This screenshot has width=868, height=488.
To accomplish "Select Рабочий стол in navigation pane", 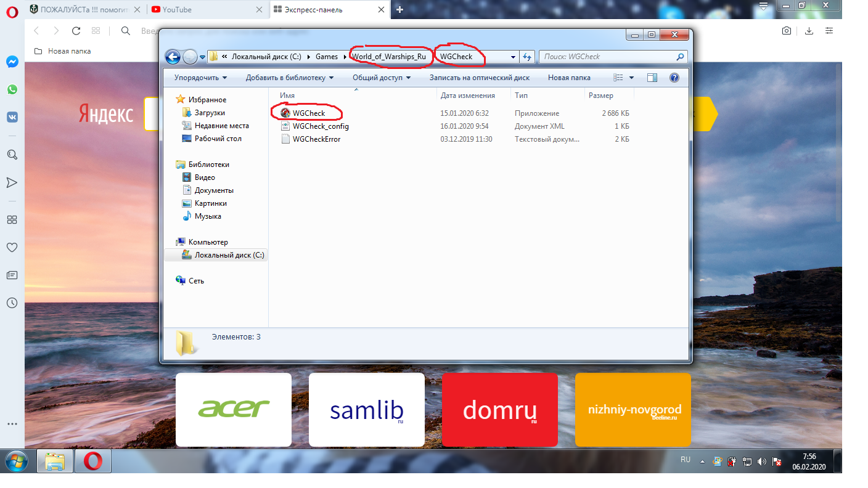I will [x=218, y=139].
